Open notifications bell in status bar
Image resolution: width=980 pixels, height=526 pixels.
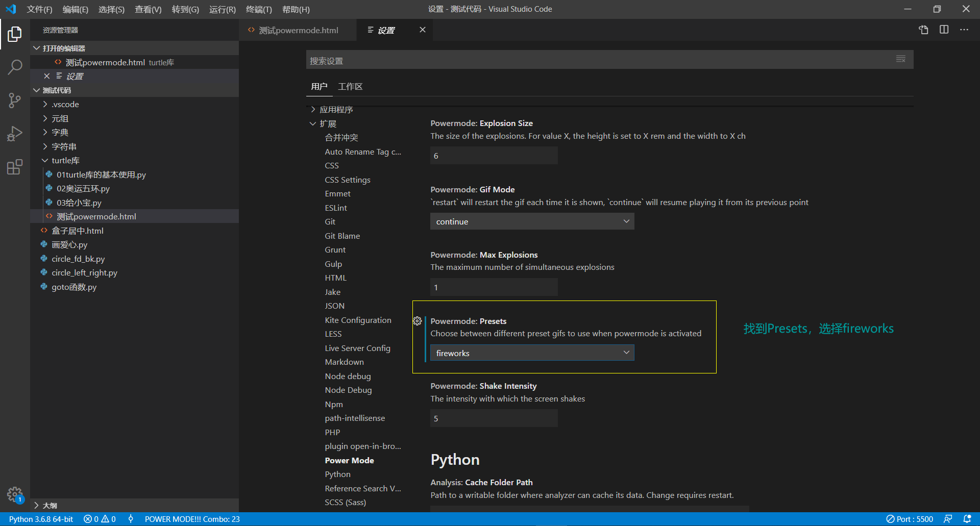[967, 519]
